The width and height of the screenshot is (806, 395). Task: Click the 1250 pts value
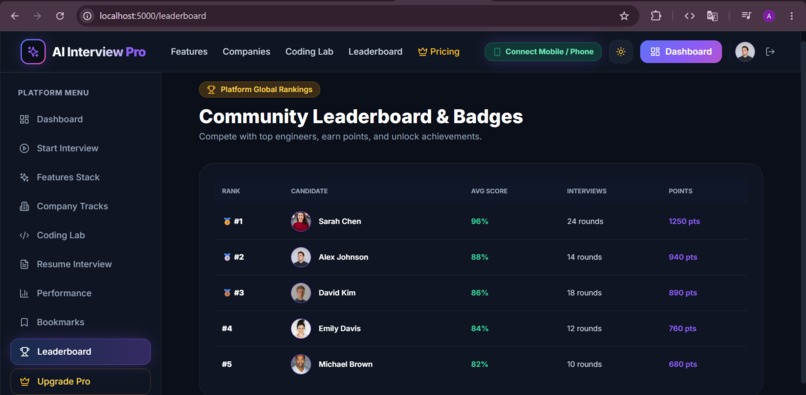tap(684, 221)
